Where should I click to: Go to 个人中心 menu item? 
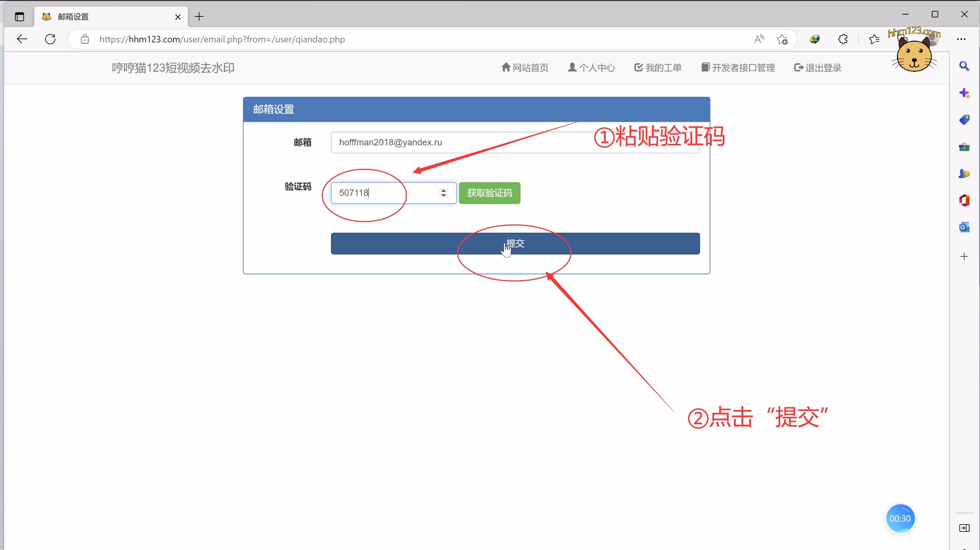click(591, 68)
